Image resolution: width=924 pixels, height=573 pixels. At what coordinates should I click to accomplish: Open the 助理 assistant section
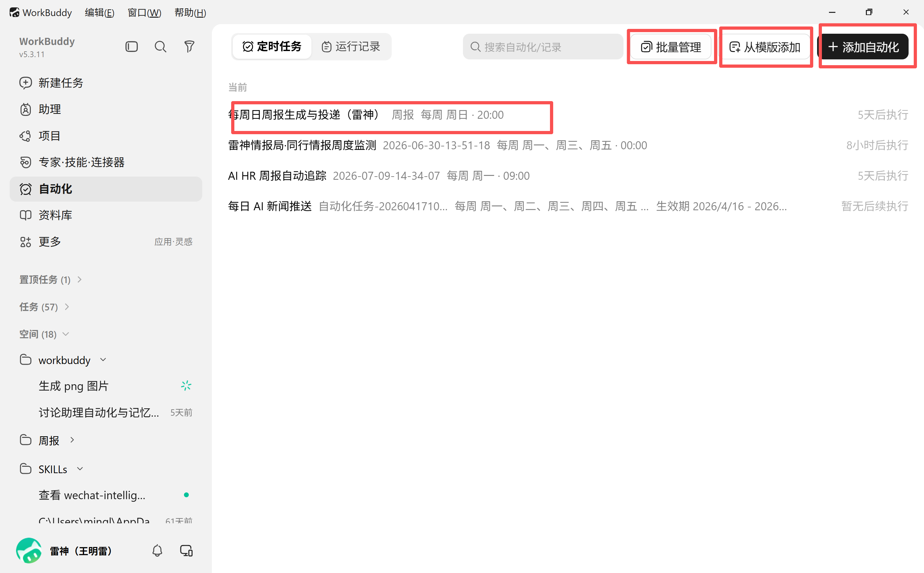pyautogui.click(x=106, y=109)
